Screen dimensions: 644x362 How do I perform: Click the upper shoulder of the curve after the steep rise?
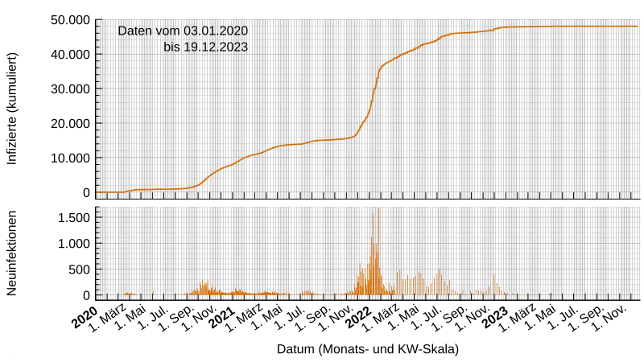click(385, 64)
